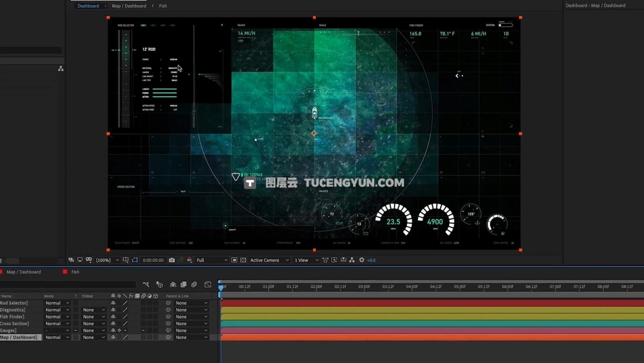
Task: Open the Full resolution dropdown
Action: [212, 260]
